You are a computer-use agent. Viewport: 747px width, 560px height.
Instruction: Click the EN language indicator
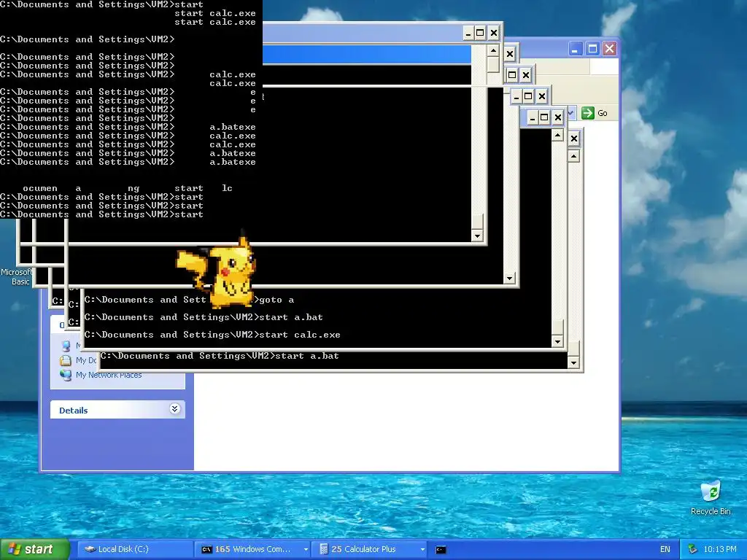pyautogui.click(x=665, y=549)
